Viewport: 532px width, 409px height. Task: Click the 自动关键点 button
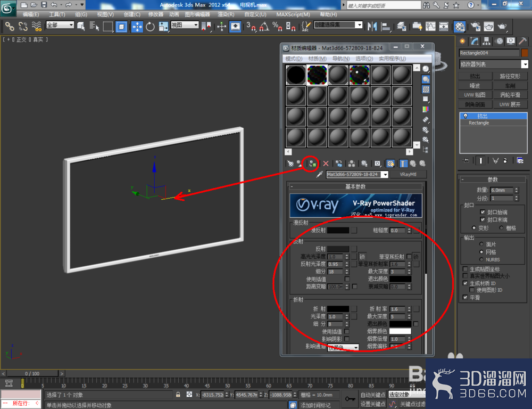point(373,395)
